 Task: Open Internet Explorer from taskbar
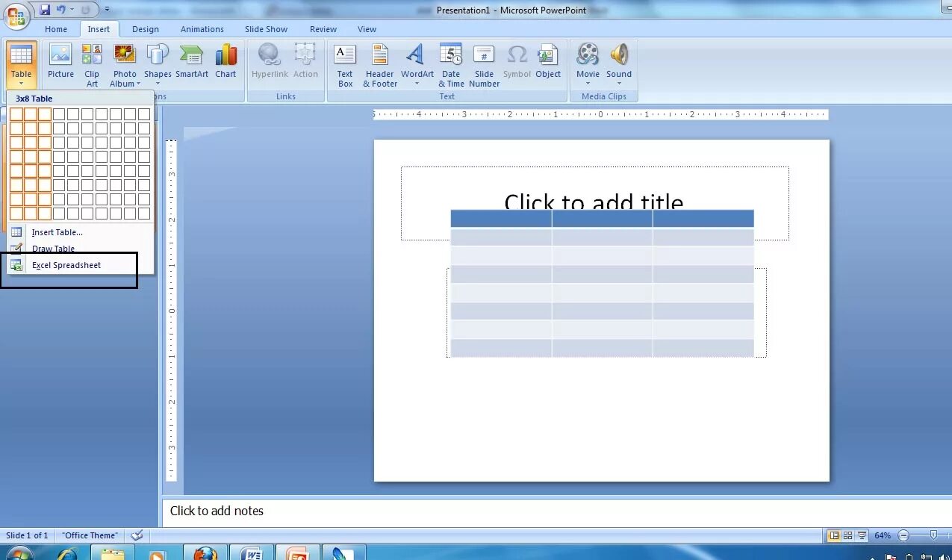tap(67, 553)
